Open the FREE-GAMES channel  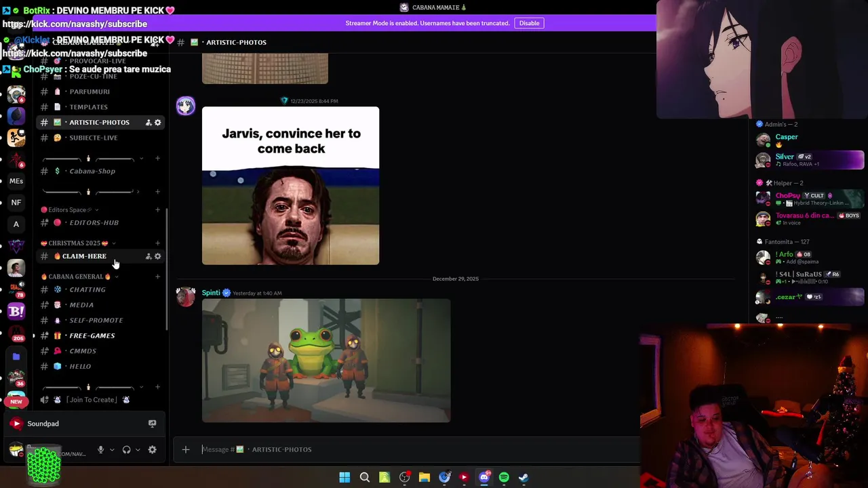point(100,335)
